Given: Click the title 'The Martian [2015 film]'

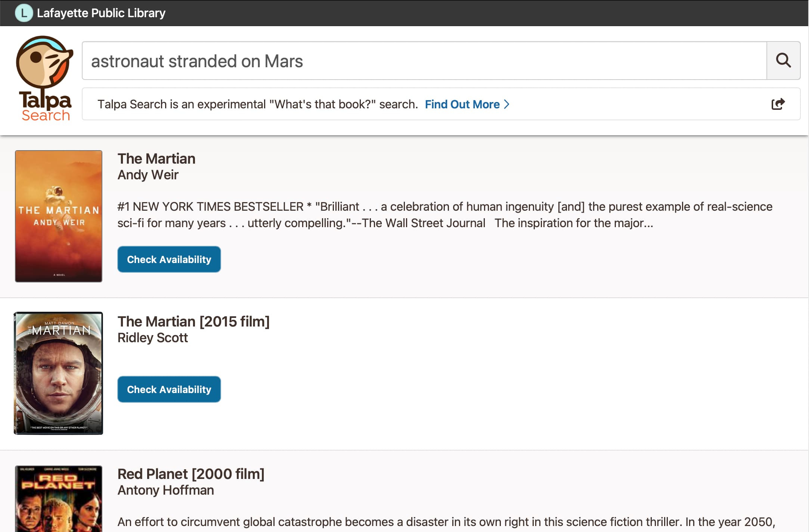Looking at the screenshot, I should tap(193, 322).
